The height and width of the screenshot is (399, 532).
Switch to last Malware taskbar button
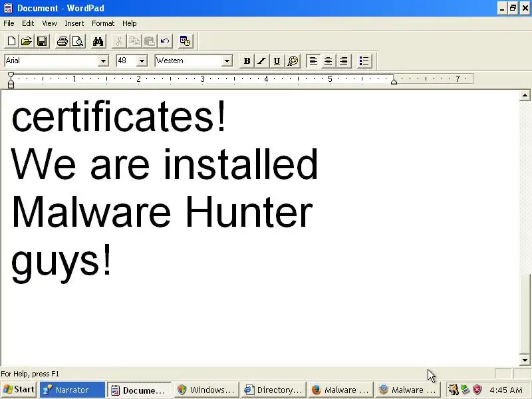point(408,390)
